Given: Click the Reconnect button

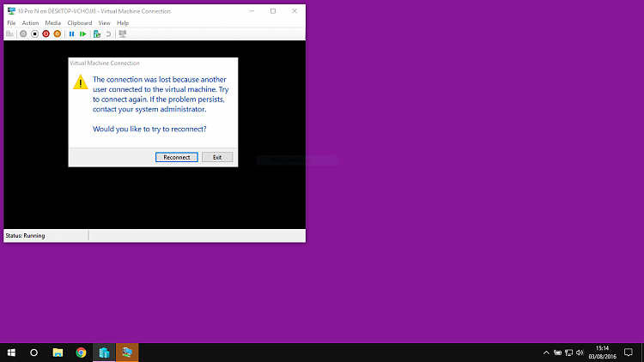Looking at the screenshot, I should click(177, 157).
